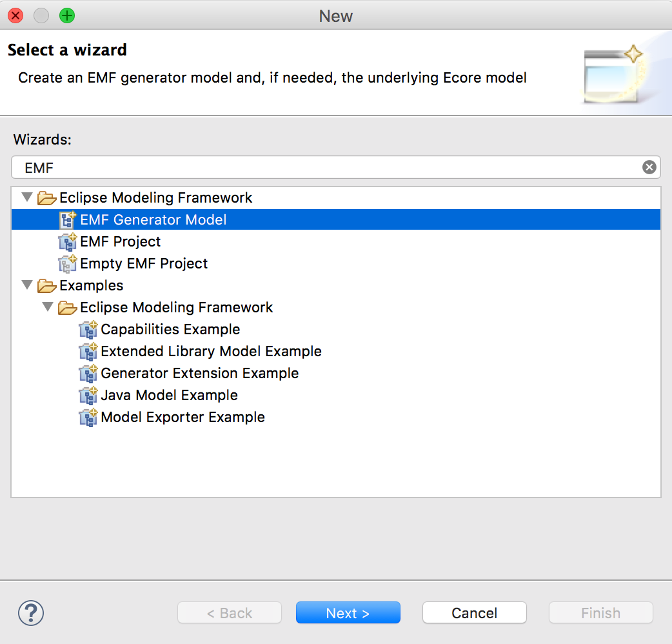
Task: Collapse the top-level Eclipse Modeling Framework category
Action: click(x=27, y=197)
